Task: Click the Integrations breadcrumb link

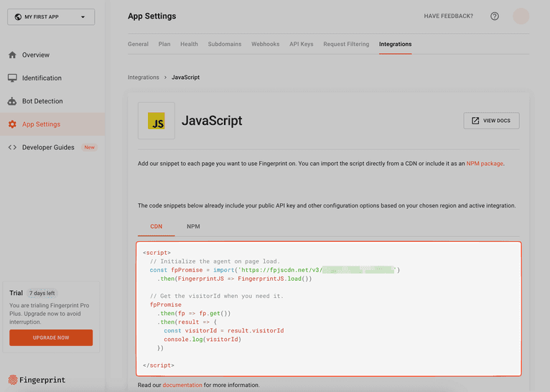Action: (144, 78)
